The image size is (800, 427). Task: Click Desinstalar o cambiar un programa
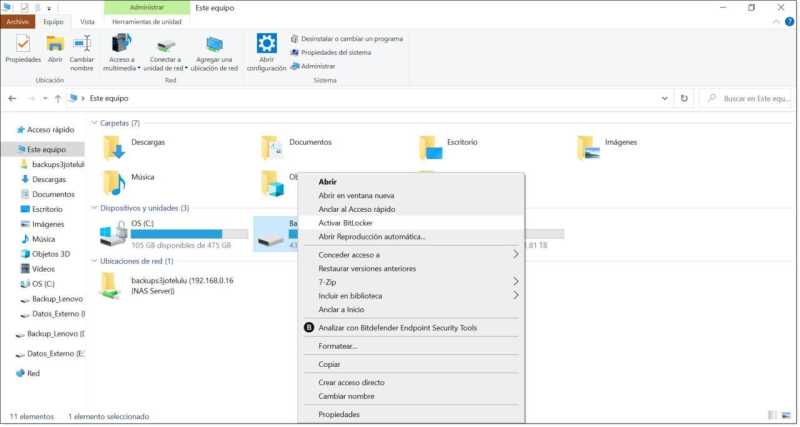point(346,39)
